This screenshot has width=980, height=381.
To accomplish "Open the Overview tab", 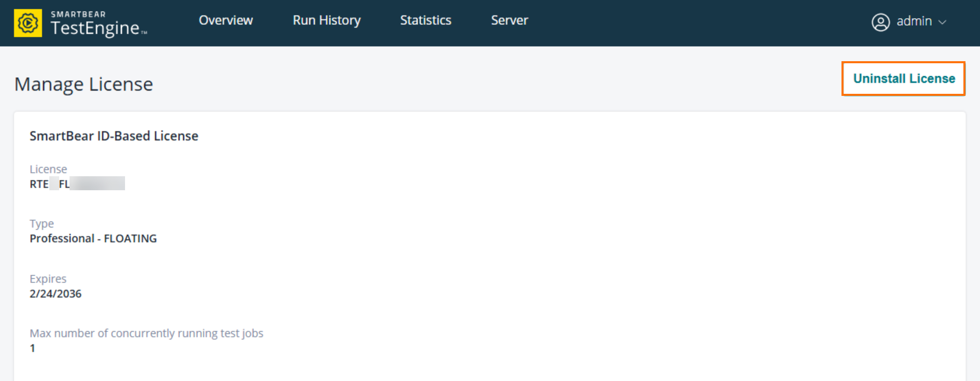I will (x=226, y=20).
